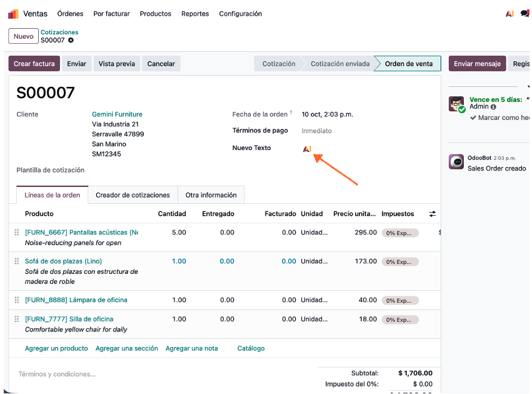Open the chat messages icon in the top bar
The width and height of the screenshot is (532, 394).
click(524, 14)
